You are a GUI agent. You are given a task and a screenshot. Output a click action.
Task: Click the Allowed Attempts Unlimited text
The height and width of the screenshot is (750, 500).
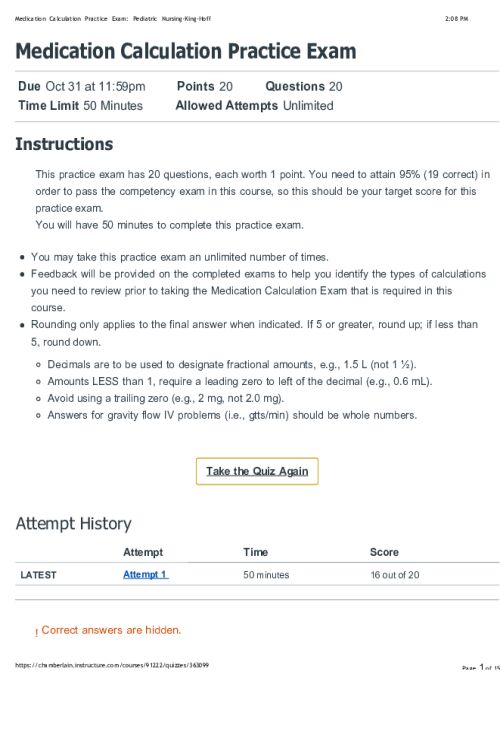click(x=255, y=105)
